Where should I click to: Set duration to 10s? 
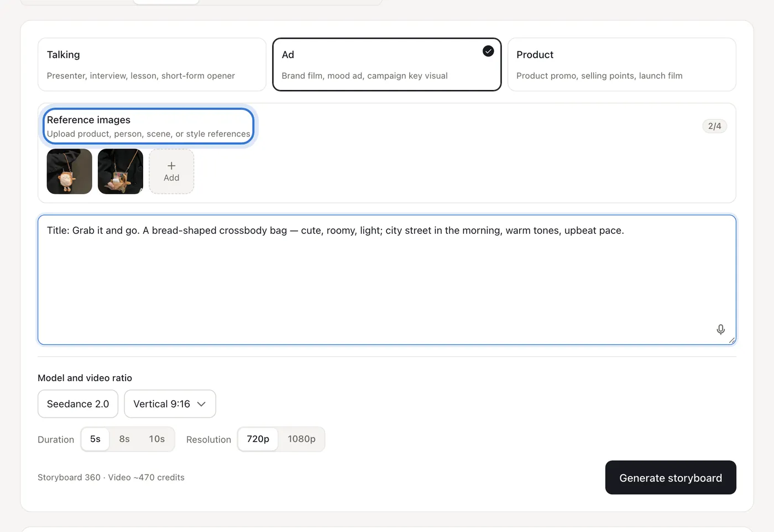[x=156, y=439]
